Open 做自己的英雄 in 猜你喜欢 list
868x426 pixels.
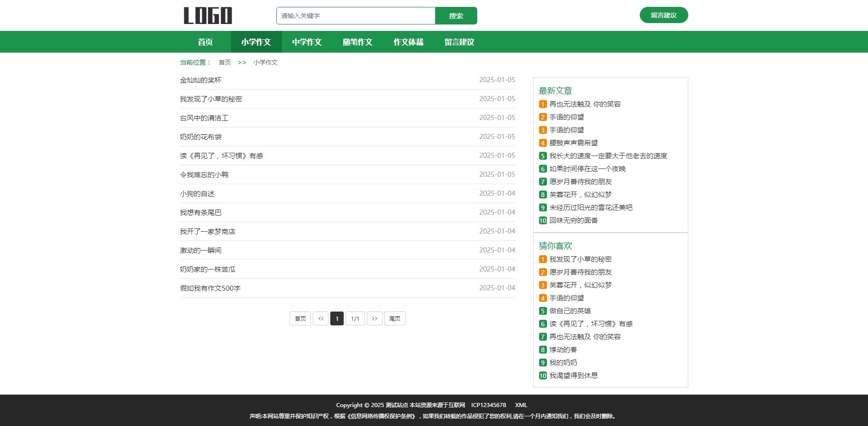point(570,311)
